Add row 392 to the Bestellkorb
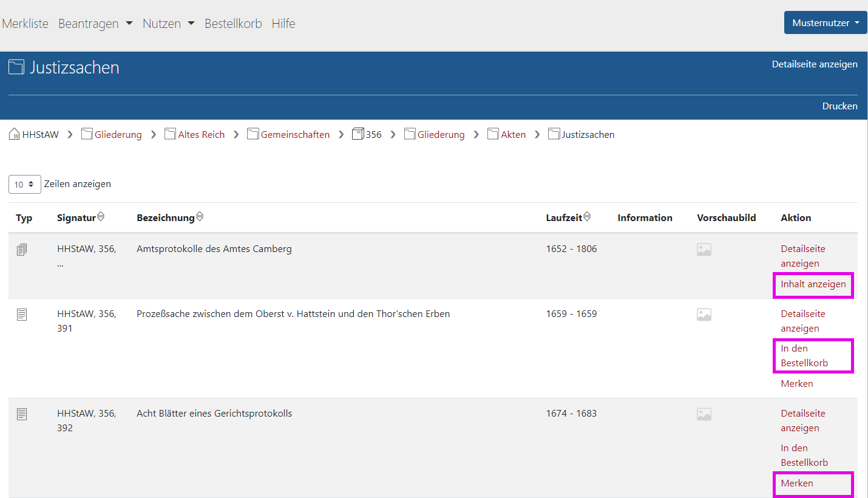The width and height of the screenshot is (868, 498). (x=804, y=455)
